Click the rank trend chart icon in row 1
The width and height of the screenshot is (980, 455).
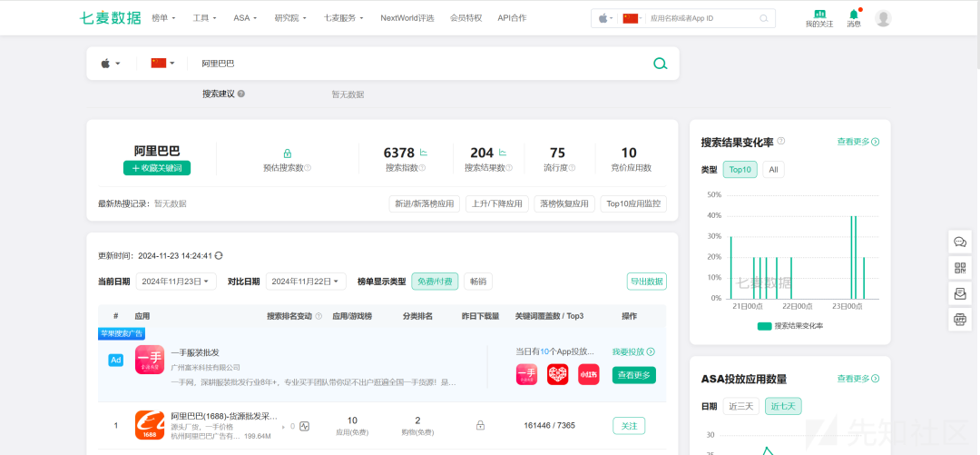tap(304, 426)
